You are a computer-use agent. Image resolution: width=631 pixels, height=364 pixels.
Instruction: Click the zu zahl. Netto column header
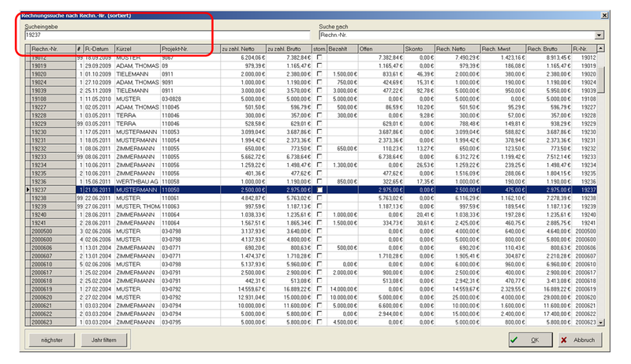(x=243, y=49)
